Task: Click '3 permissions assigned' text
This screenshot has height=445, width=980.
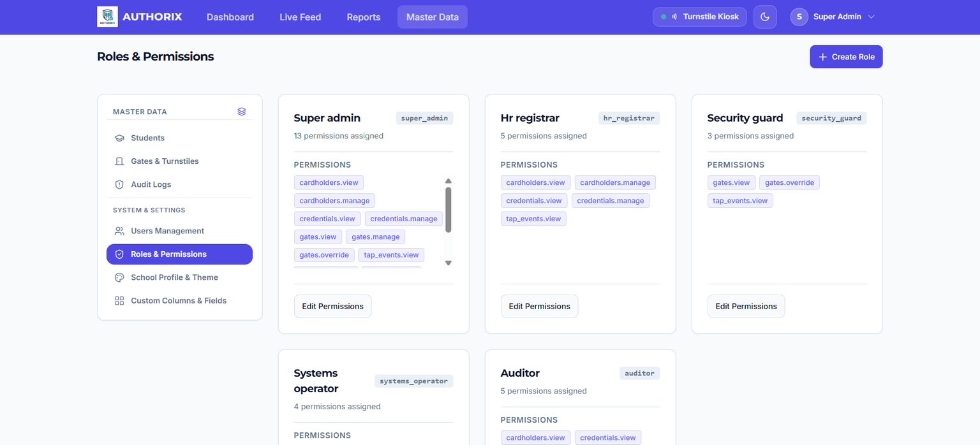Action: (x=751, y=136)
